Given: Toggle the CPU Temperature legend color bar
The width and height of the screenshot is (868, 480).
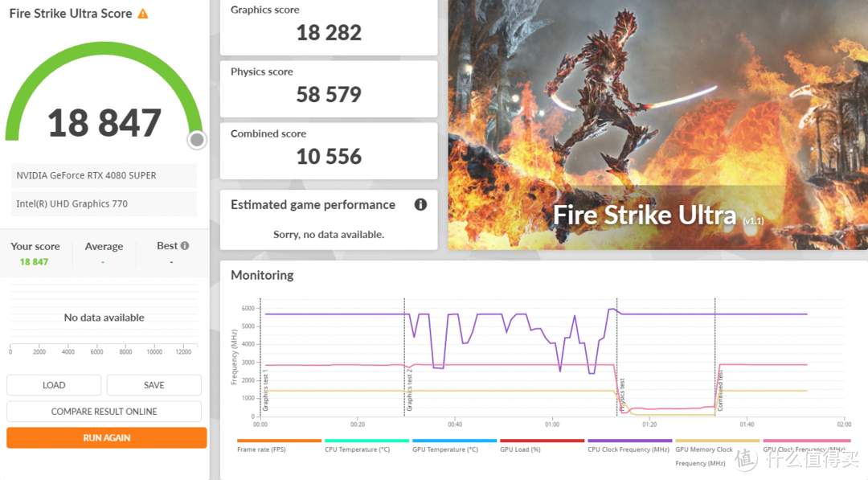Looking at the screenshot, I should 367,441.
